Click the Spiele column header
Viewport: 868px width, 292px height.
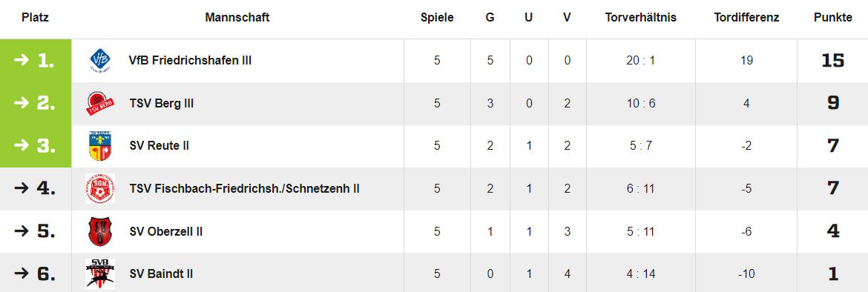tap(437, 18)
